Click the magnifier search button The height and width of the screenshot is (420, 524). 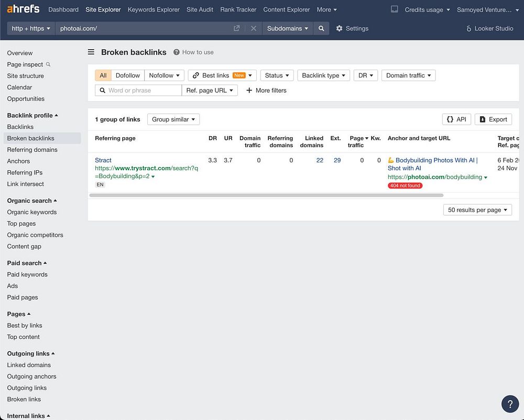tap(321, 28)
